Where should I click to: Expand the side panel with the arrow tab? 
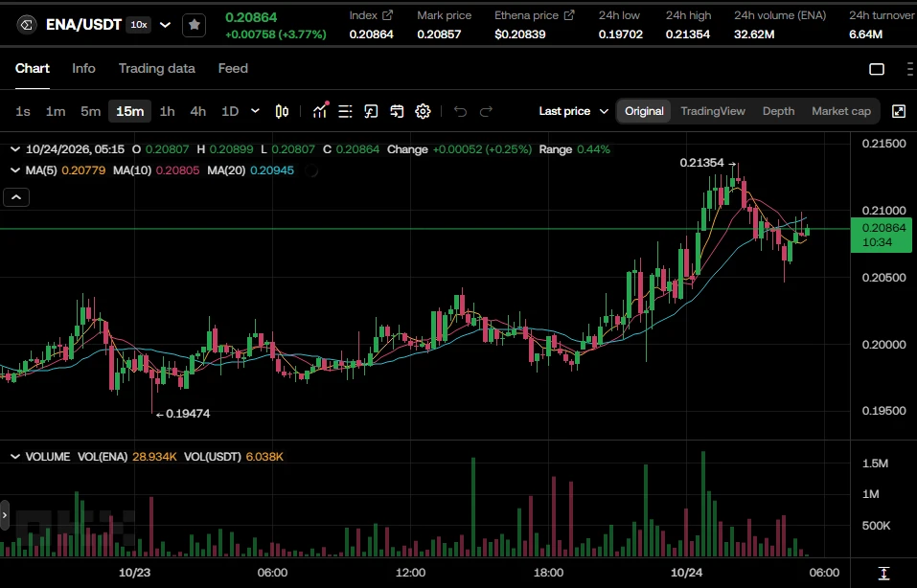5,515
